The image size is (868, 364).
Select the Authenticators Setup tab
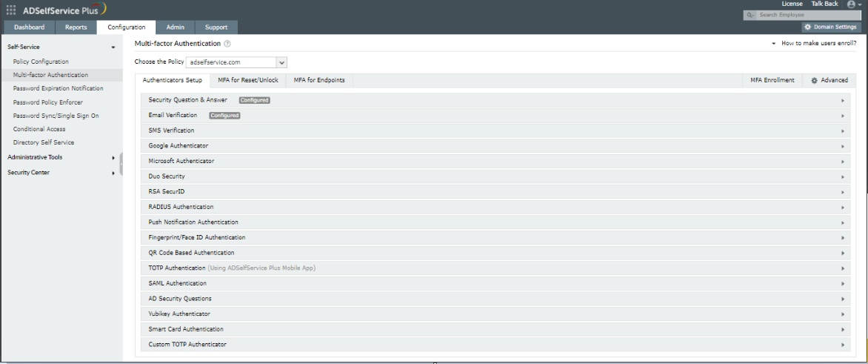click(x=172, y=80)
